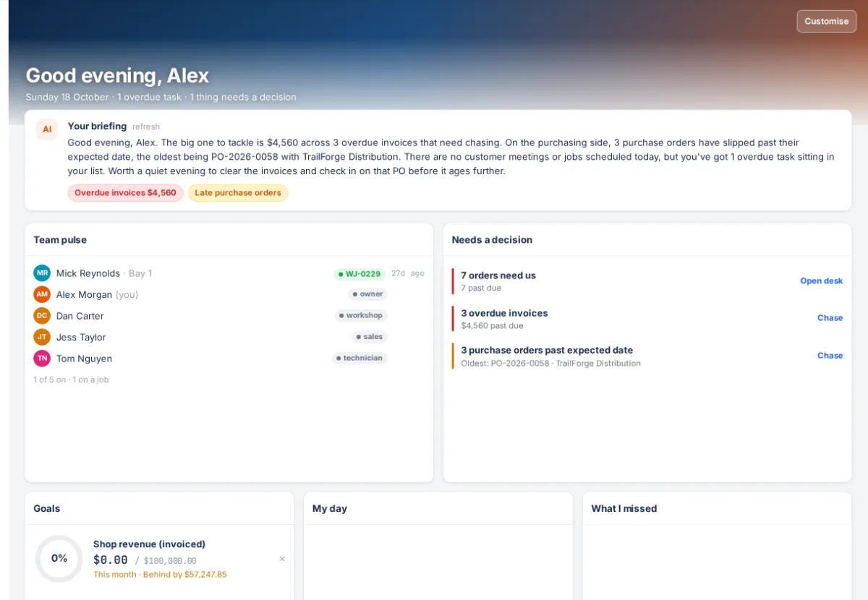Refresh the AI briefing
Image resolution: width=868 pixels, height=600 pixels.
pos(146,127)
